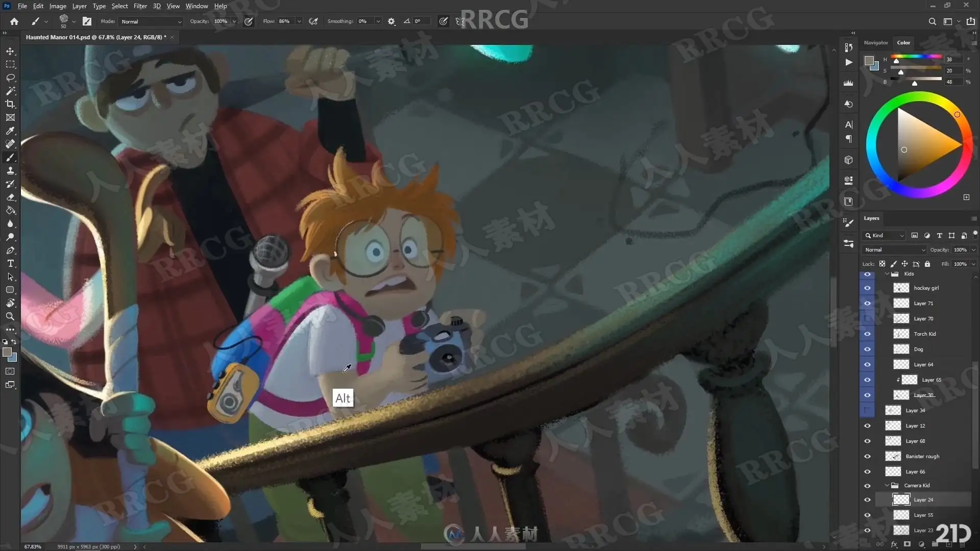
Task: Open the Actions panel play icon
Action: click(848, 62)
